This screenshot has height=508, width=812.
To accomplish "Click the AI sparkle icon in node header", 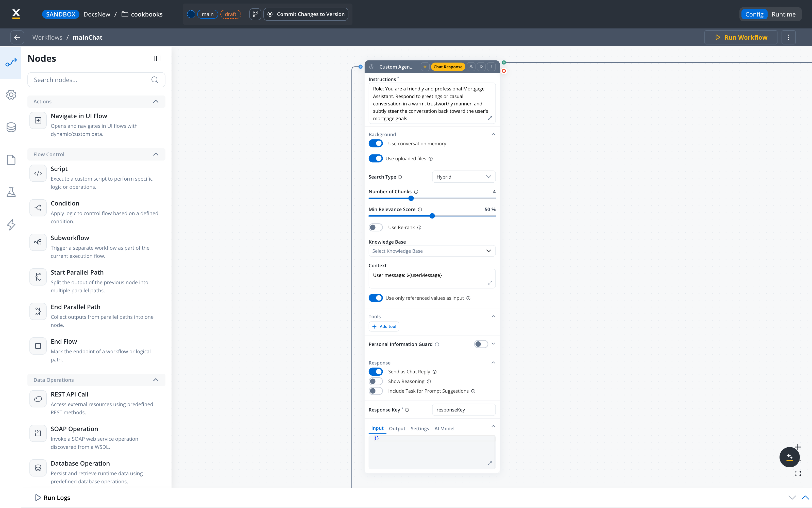I will [x=425, y=67].
